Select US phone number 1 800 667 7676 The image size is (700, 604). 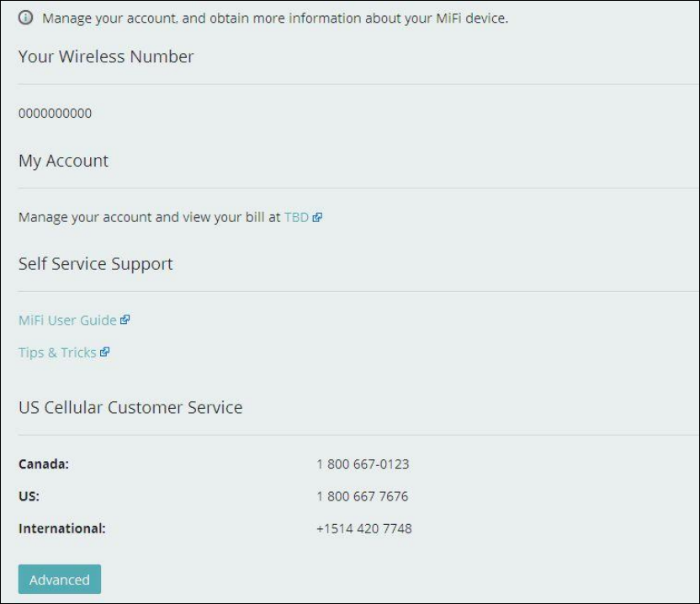(x=362, y=496)
